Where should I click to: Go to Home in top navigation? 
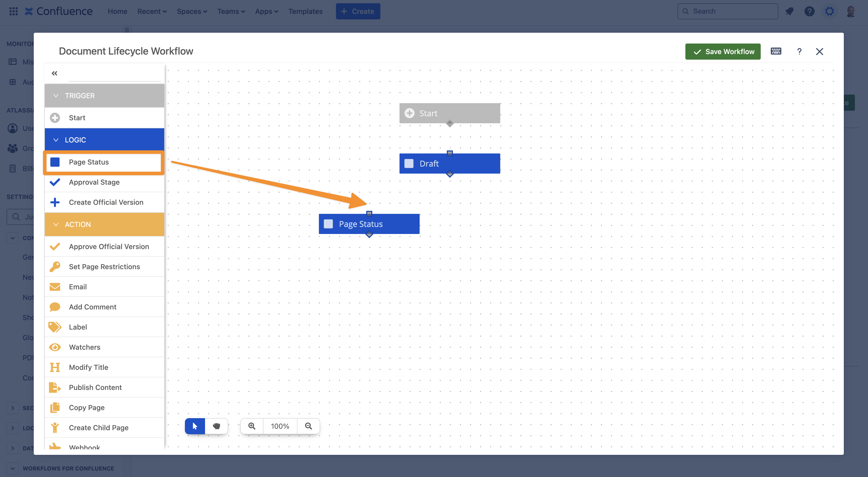[x=117, y=11]
